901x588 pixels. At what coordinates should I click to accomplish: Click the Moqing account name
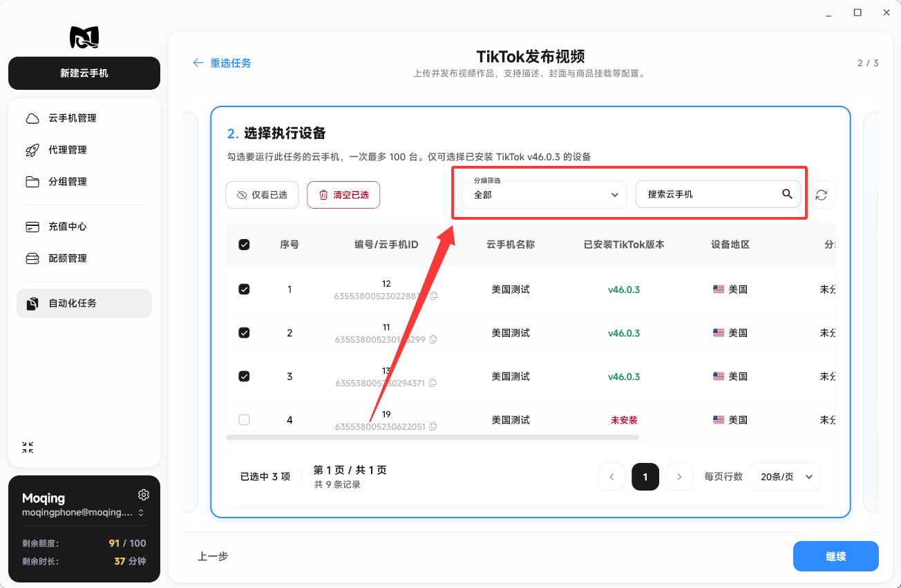coord(44,498)
